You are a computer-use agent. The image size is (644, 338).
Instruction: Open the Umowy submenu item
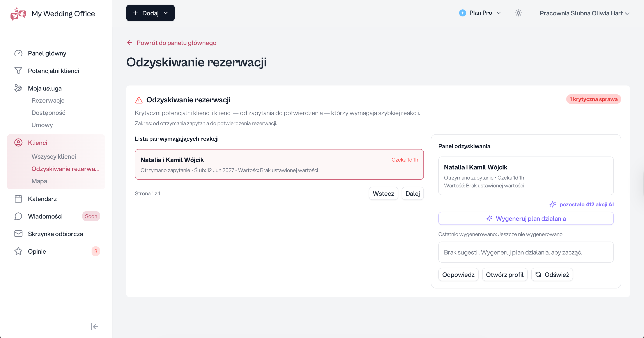click(42, 125)
